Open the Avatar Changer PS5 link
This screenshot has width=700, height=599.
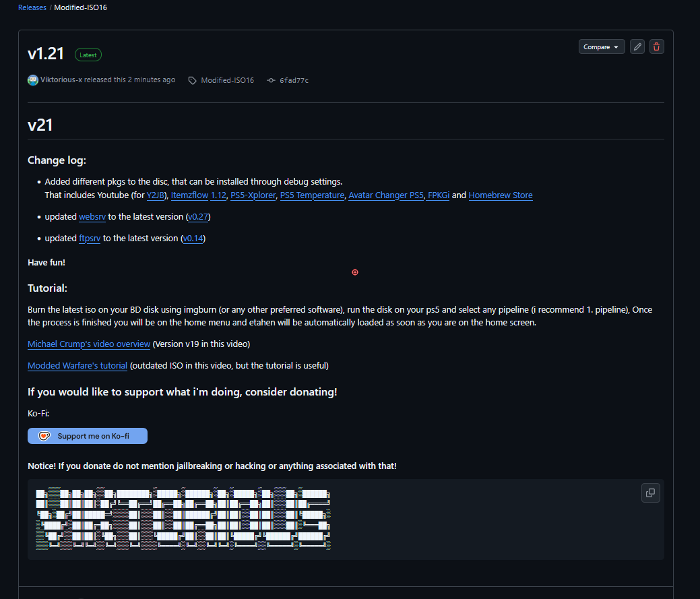point(386,195)
